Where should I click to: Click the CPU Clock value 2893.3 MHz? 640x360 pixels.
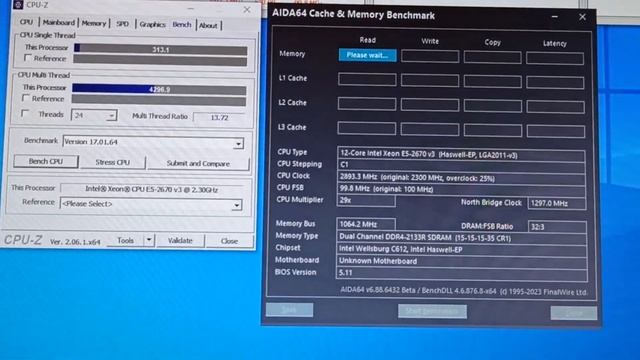(x=461, y=178)
